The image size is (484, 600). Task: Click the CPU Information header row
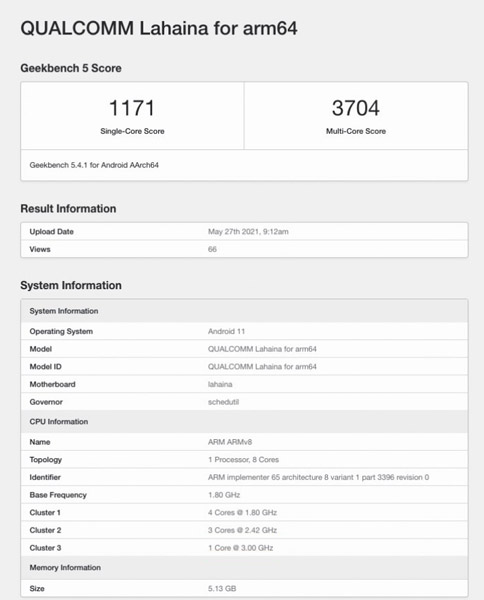[244, 422]
